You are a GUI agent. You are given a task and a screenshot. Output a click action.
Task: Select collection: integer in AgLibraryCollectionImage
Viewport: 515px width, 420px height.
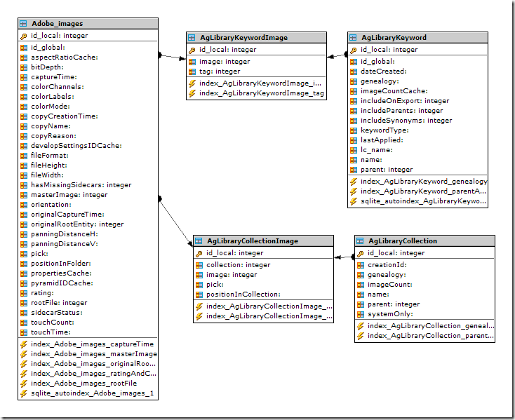click(x=238, y=265)
